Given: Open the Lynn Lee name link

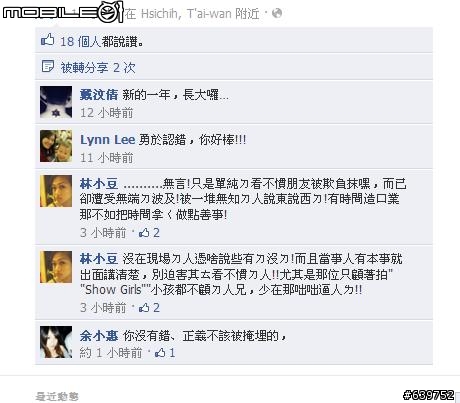Looking at the screenshot, I should pos(108,140).
